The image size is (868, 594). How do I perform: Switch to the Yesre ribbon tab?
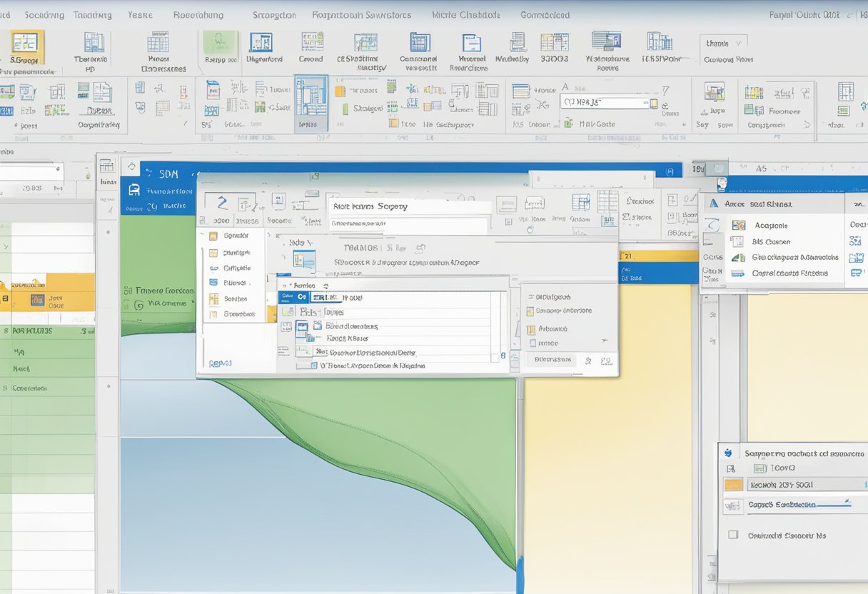click(141, 14)
